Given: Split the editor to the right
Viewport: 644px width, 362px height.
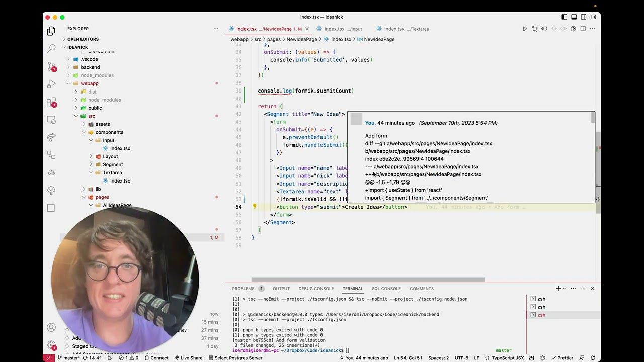Looking at the screenshot, I should (x=583, y=29).
